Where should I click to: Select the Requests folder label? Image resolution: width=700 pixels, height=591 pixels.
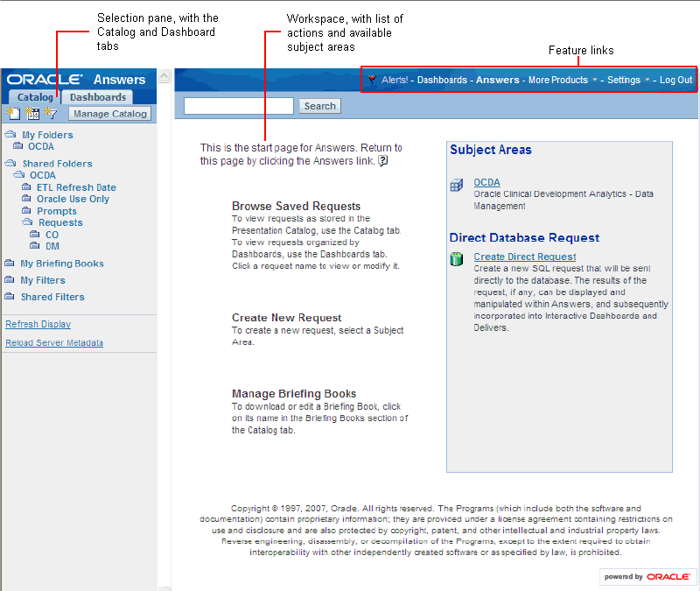coord(60,222)
